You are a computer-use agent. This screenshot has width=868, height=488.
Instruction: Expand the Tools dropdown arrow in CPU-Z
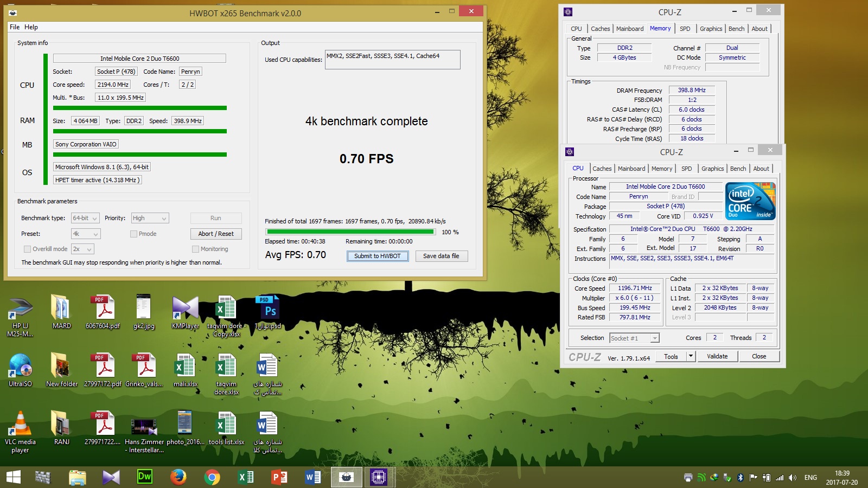(x=691, y=356)
